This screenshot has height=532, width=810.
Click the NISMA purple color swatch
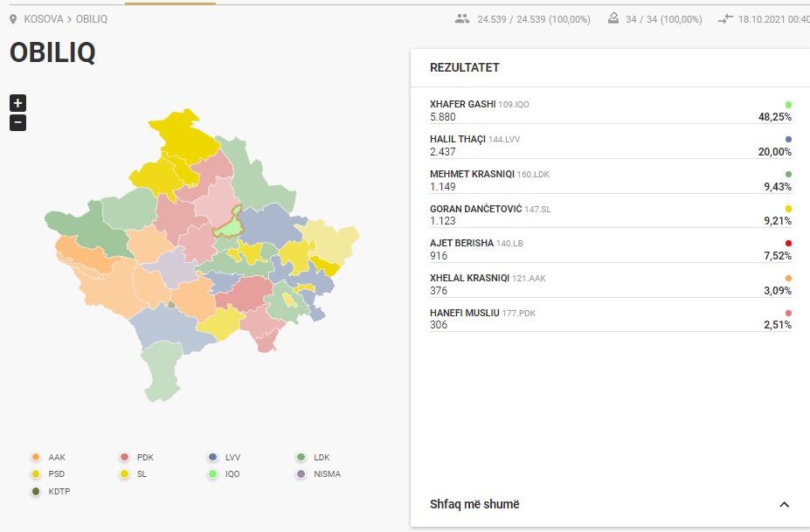tap(299, 473)
